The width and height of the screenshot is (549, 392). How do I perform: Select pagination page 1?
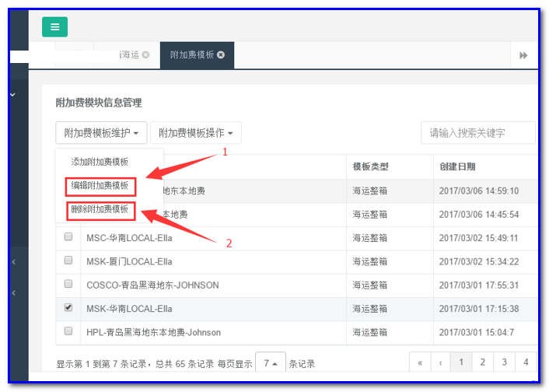[x=461, y=362]
